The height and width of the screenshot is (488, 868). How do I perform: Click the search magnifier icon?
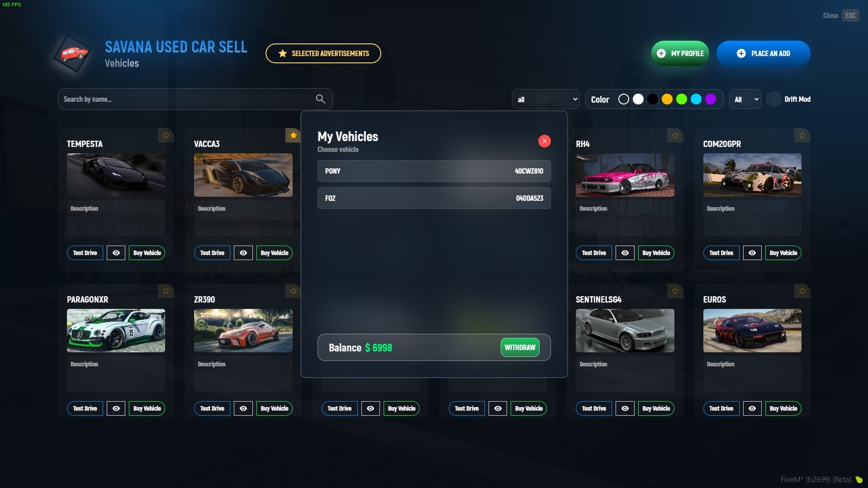[x=320, y=99]
